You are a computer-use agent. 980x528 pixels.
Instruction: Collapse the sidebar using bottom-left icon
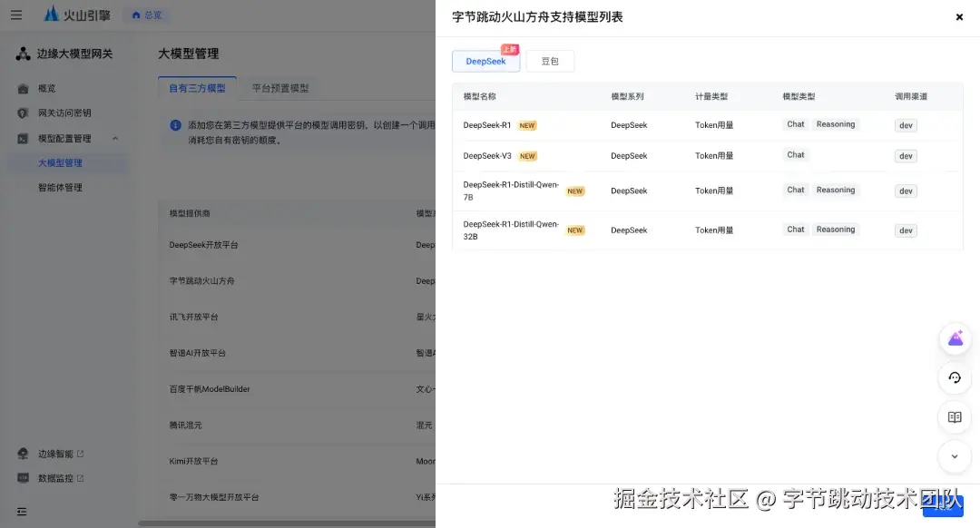pos(22,511)
